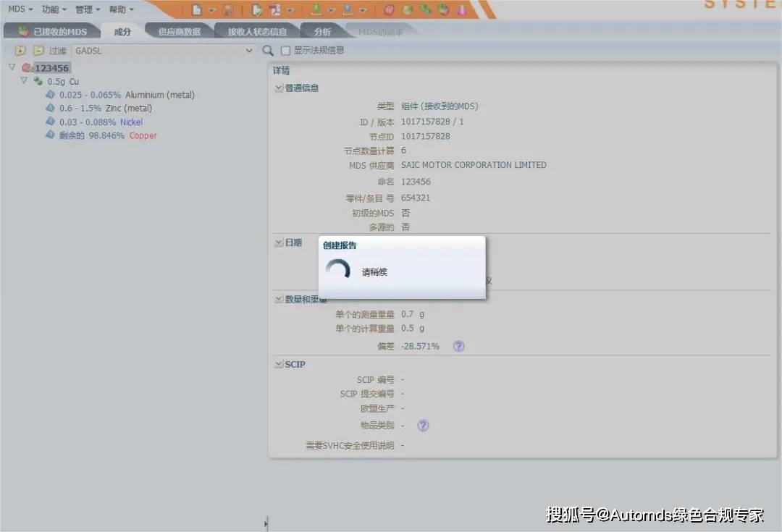Screen dimensions: 782x532
Task: Collapse the SCIP section
Action: (x=279, y=364)
